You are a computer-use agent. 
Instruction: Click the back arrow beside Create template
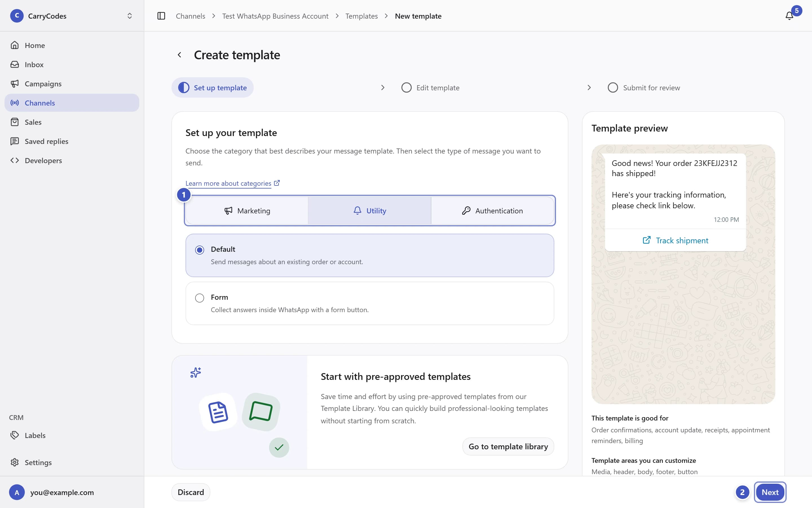(x=180, y=55)
